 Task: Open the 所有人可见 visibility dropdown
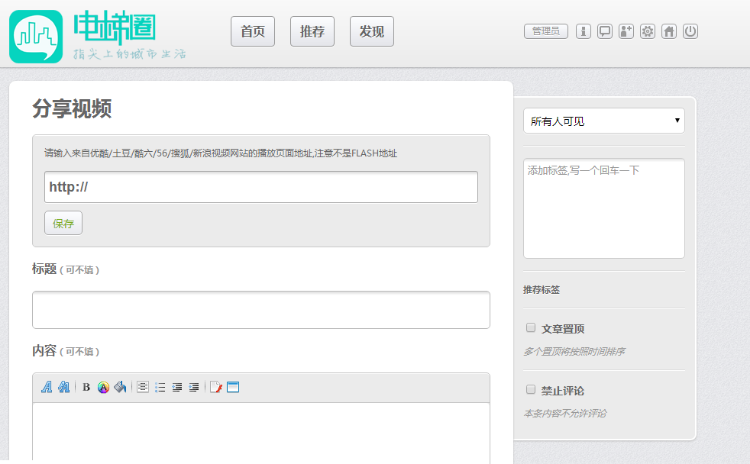click(x=604, y=121)
